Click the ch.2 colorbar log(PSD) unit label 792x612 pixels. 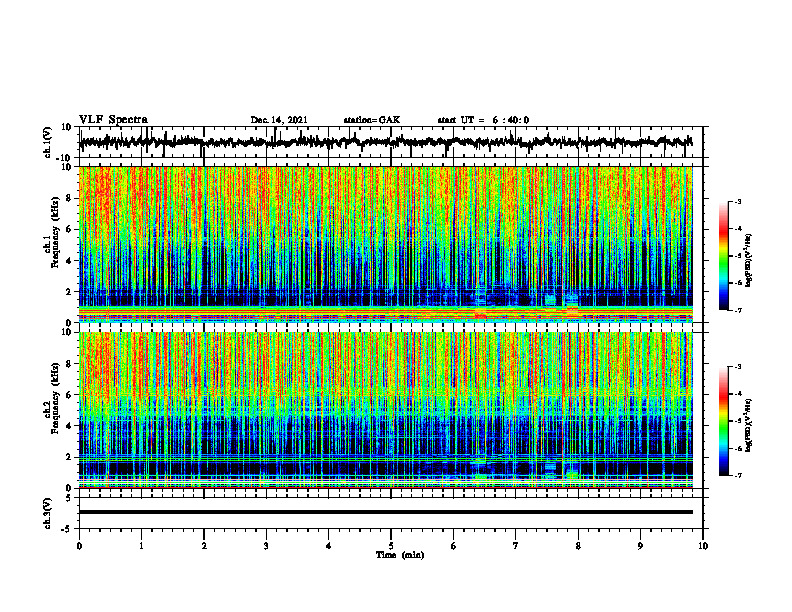pyautogui.click(x=749, y=425)
